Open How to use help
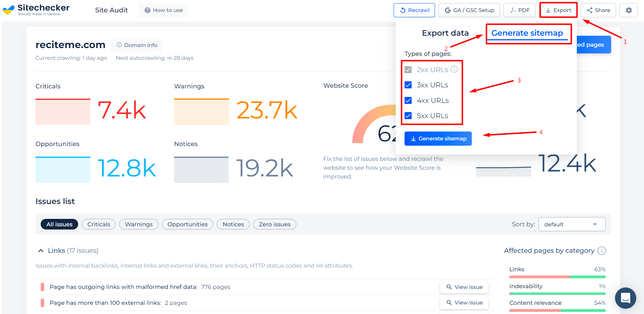Screen dimensions: 644x314 pos(163,10)
